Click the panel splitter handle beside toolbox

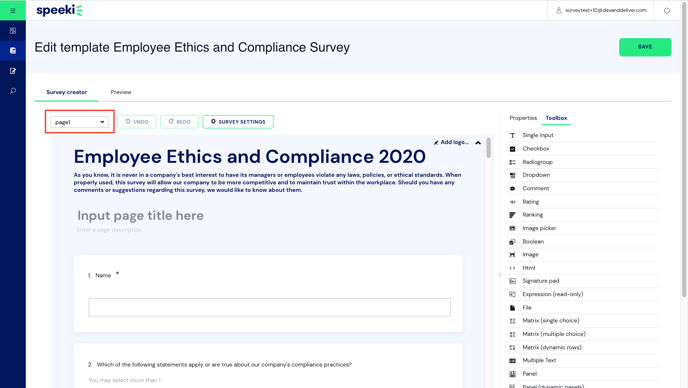(500, 275)
